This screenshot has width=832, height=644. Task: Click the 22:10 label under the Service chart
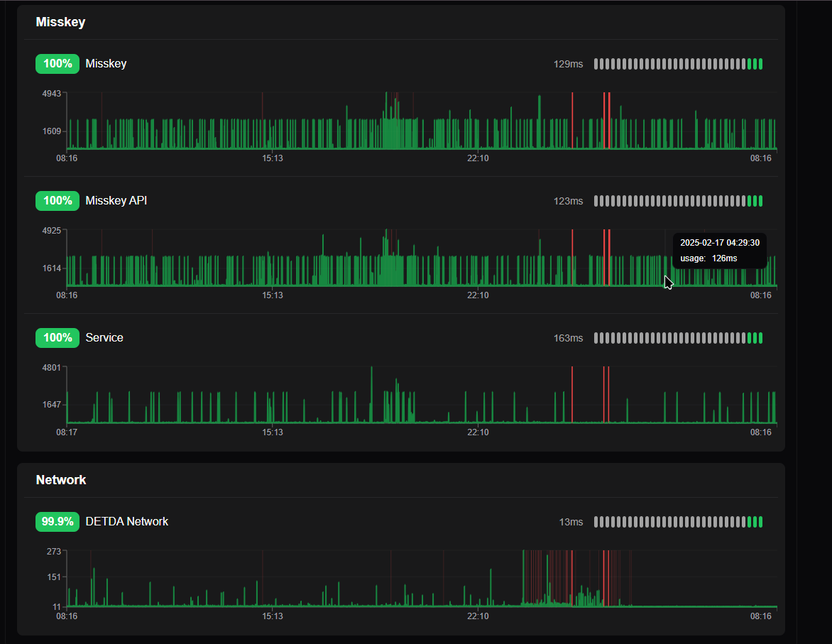click(478, 432)
